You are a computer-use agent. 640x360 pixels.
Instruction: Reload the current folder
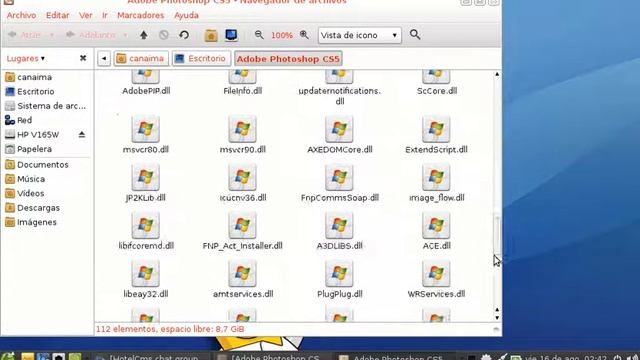click(x=184, y=35)
